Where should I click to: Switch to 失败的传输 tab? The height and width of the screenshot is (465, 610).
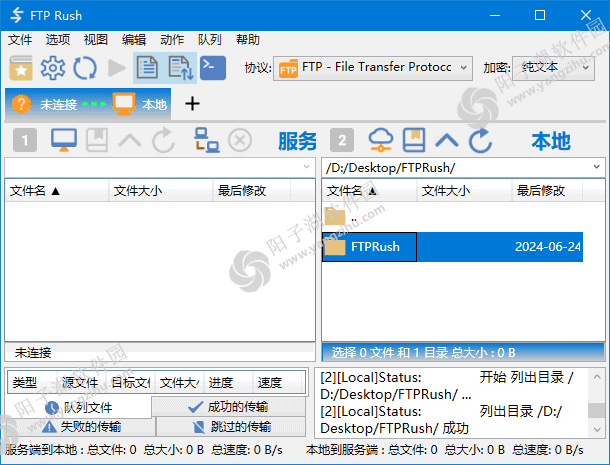[82, 427]
